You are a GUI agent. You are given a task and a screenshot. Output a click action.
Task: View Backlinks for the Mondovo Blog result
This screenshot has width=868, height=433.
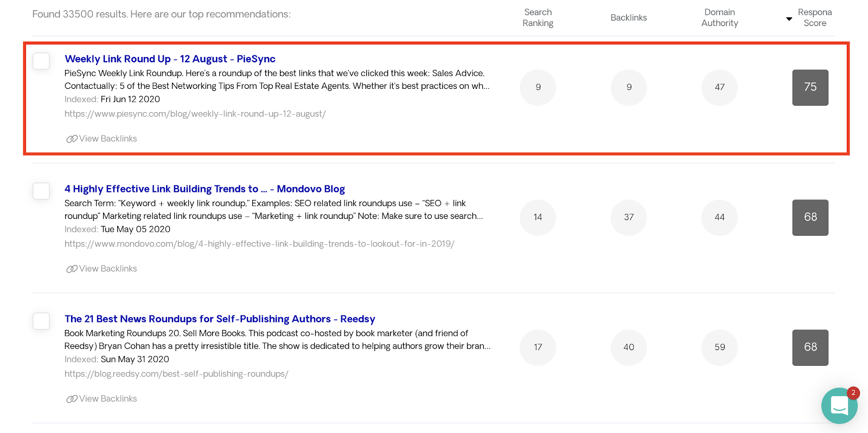(x=108, y=269)
